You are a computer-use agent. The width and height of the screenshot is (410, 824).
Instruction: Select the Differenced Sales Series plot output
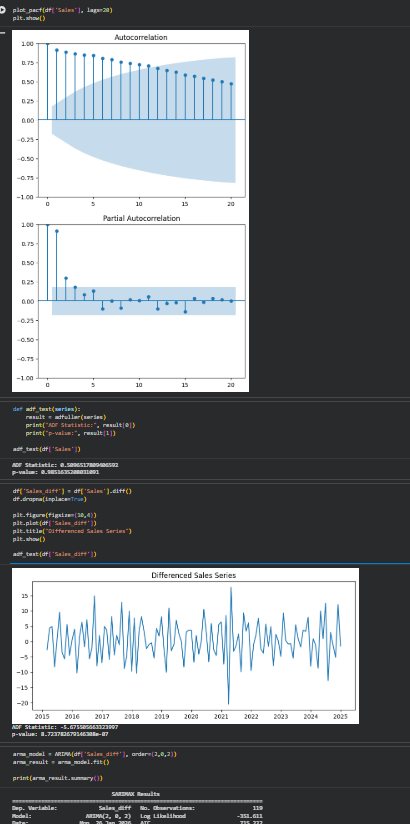pyautogui.click(x=186, y=645)
